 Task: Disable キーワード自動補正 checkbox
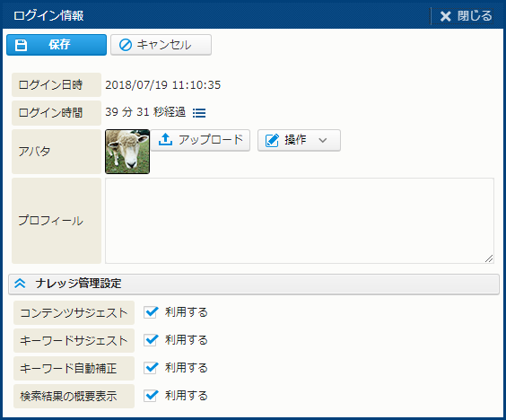coord(151,368)
